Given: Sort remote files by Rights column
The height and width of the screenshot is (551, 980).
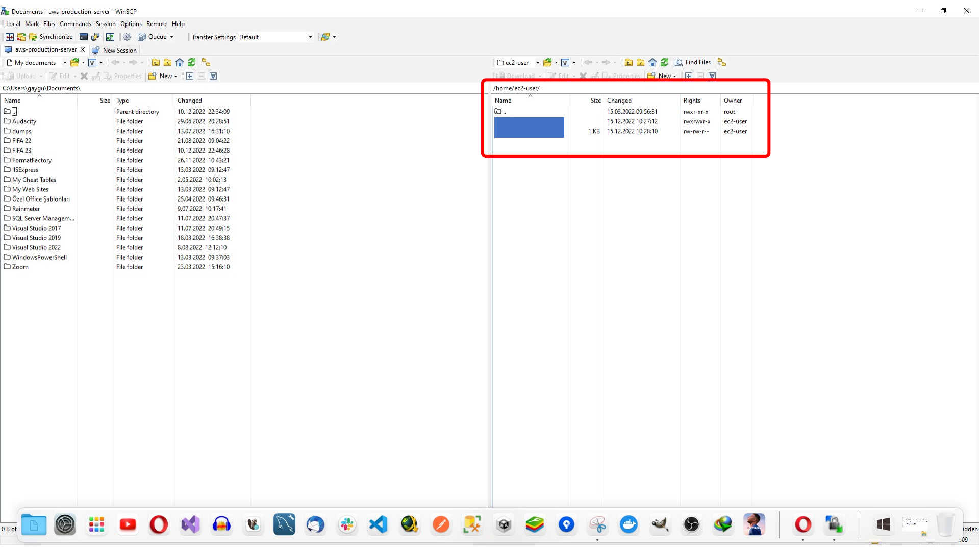Looking at the screenshot, I should 700,101.
